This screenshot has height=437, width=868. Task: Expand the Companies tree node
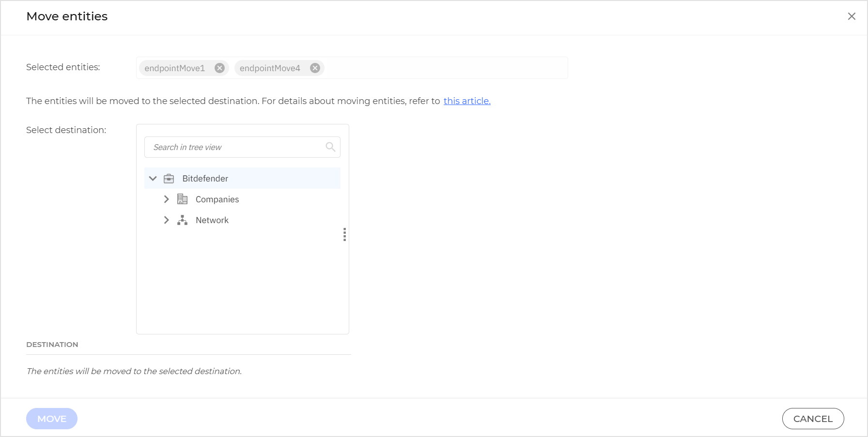point(166,199)
